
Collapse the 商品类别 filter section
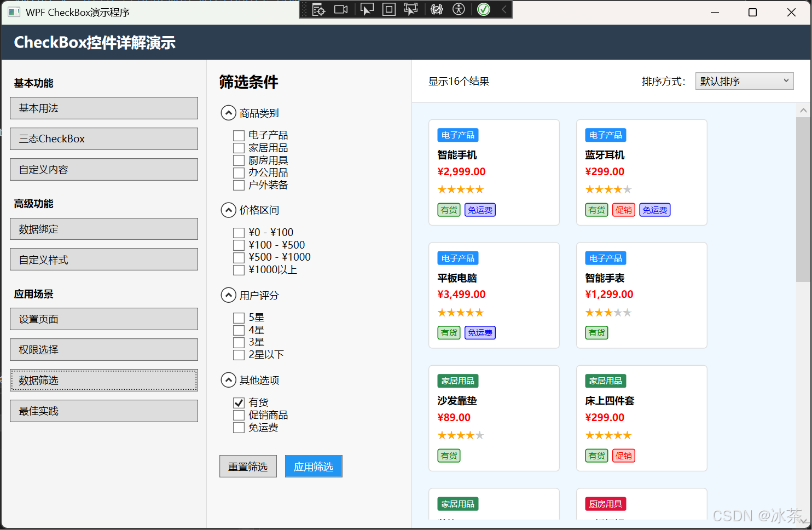click(x=228, y=113)
